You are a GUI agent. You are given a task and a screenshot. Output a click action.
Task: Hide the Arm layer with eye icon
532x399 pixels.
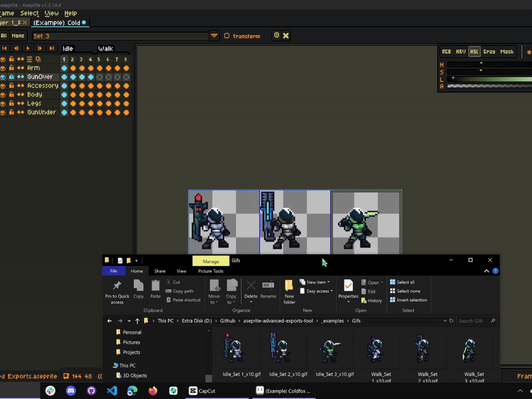click(3, 68)
